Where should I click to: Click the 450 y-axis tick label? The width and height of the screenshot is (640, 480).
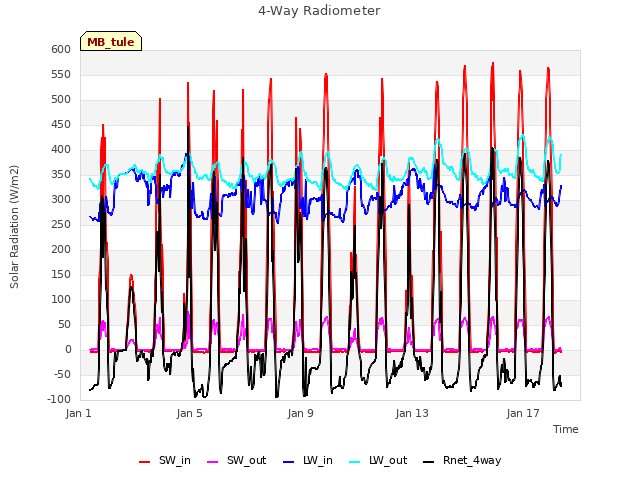(x=61, y=124)
